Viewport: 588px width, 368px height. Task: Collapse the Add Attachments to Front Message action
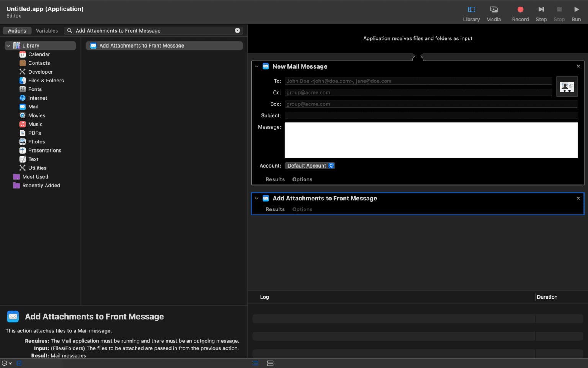(x=256, y=198)
